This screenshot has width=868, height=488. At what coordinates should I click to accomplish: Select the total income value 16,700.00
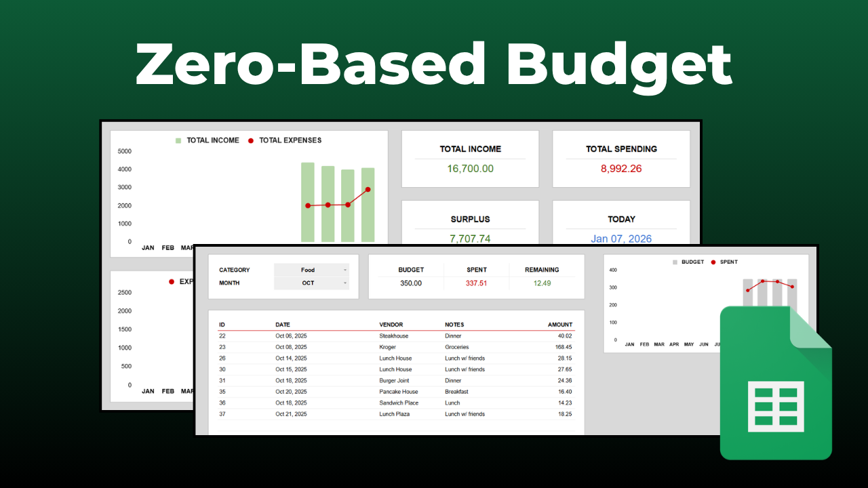tap(471, 169)
